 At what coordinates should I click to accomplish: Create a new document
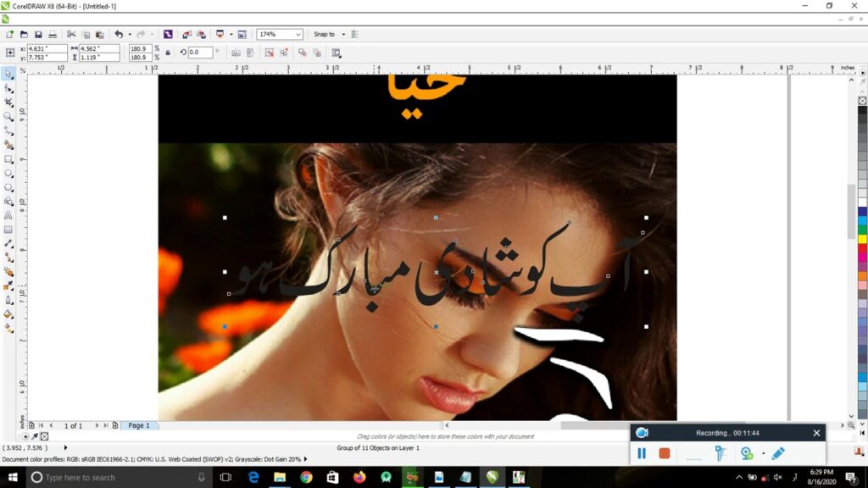coord(9,34)
